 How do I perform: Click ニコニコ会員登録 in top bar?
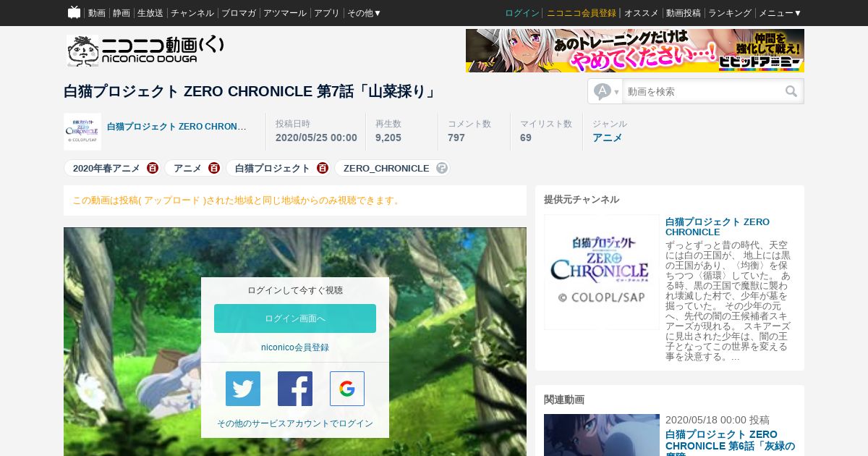click(x=582, y=13)
